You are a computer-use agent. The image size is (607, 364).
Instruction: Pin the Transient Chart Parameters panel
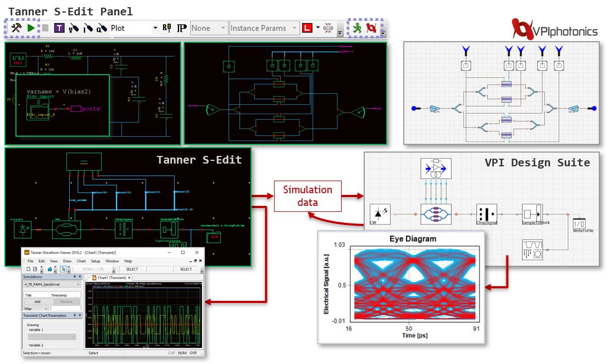[x=75, y=316]
